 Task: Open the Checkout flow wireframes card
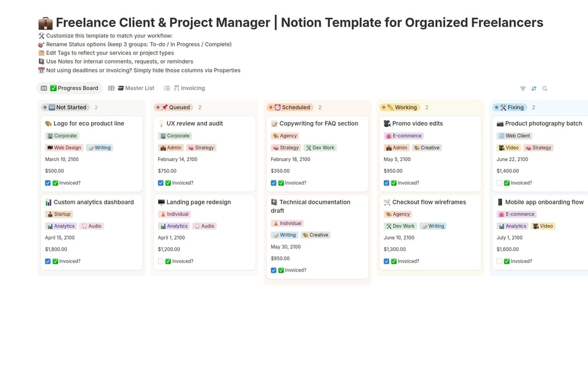[429, 202]
